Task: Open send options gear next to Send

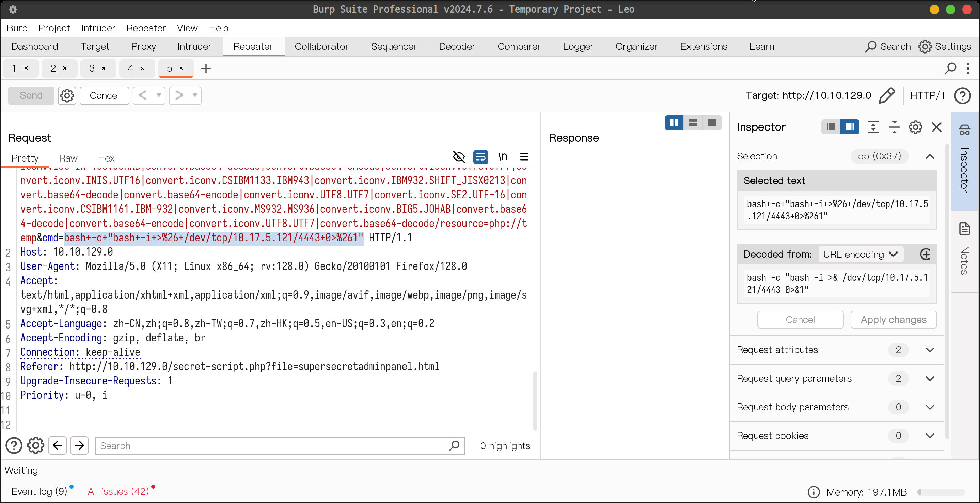Action: point(67,95)
